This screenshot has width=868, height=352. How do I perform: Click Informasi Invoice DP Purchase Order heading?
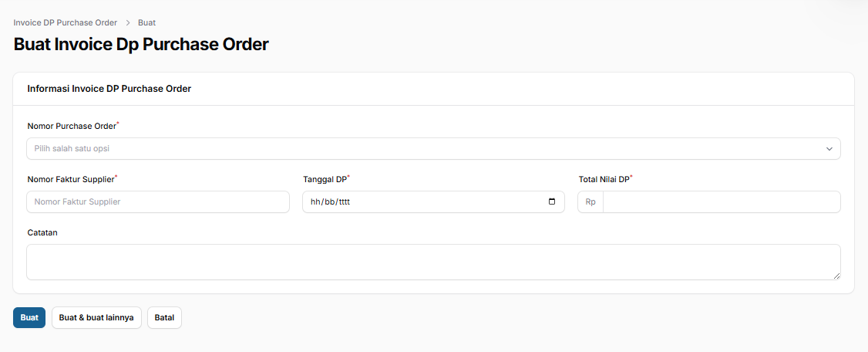point(109,89)
